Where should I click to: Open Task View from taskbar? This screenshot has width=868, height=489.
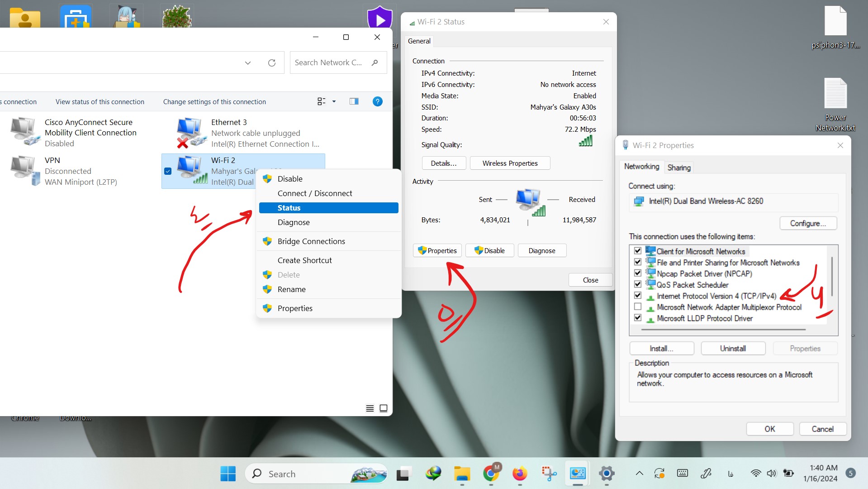tap(403, 474)
